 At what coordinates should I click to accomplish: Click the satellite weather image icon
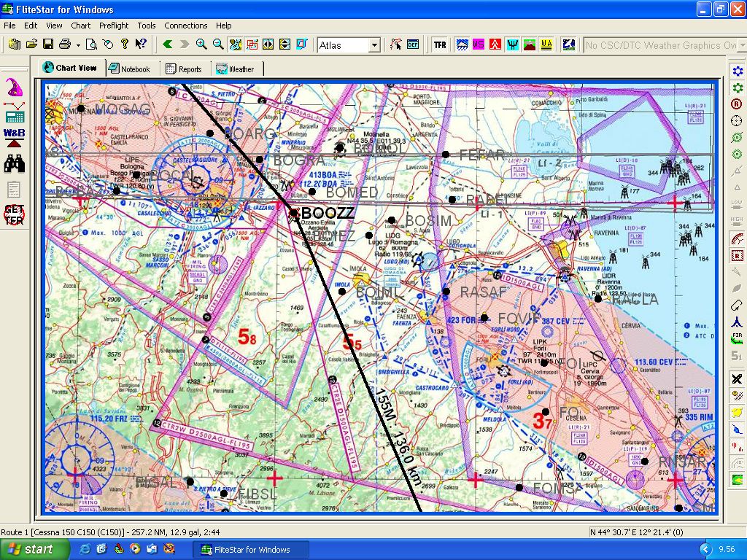click(568, 44)
